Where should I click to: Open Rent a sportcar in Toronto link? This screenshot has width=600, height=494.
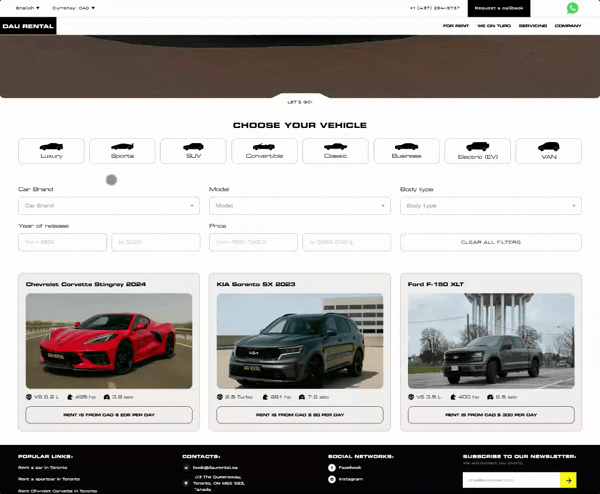pyautogui.click(x=49, y=479)
